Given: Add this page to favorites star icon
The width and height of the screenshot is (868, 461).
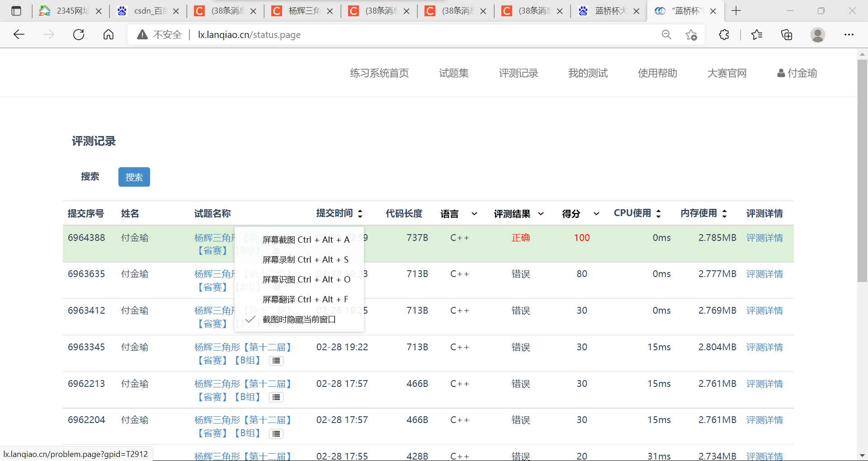Looking at the screenshot, I should pyautogui.click(x=691, y=34).
